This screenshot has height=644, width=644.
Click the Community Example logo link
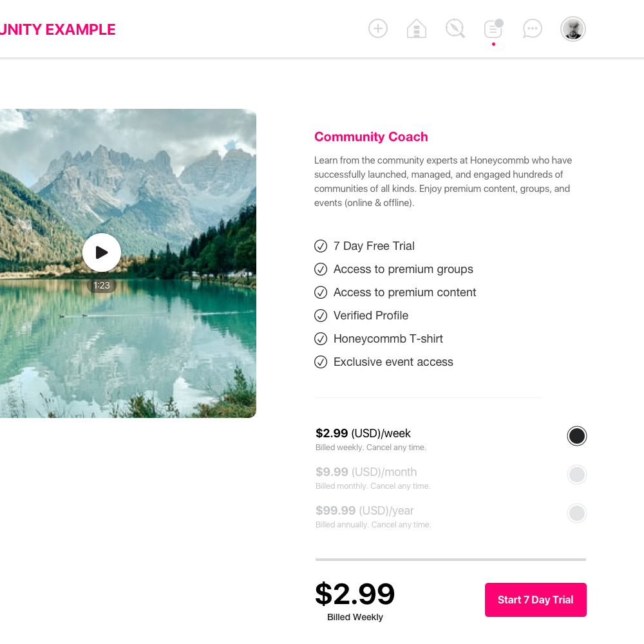pos(57,30)
